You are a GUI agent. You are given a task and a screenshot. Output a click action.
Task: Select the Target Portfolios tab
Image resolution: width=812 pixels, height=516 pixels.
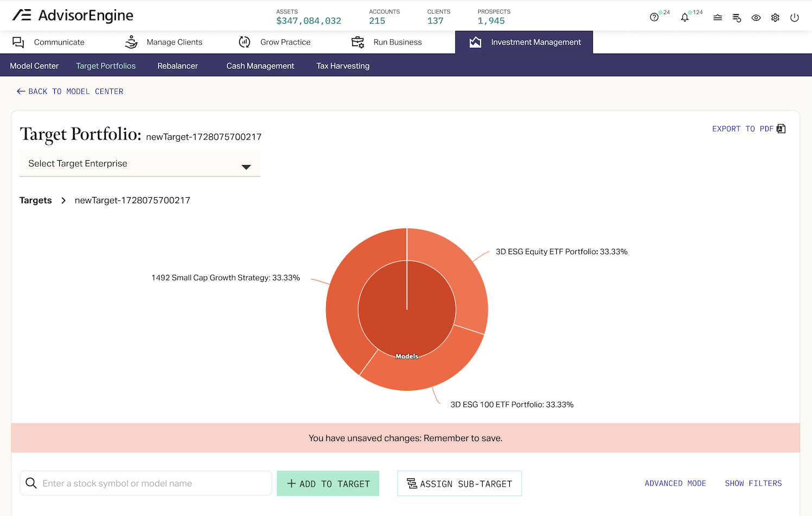click(x=106, y=66)
